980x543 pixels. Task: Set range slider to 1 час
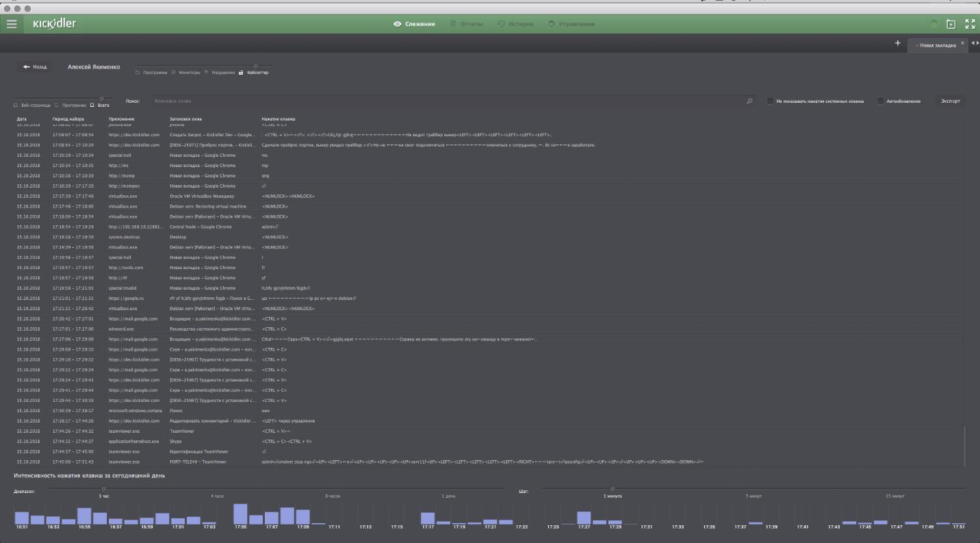[104, 496]
